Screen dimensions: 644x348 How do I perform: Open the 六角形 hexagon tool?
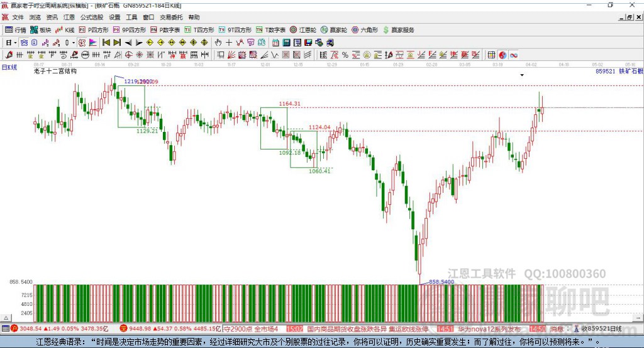coord(364,30)
